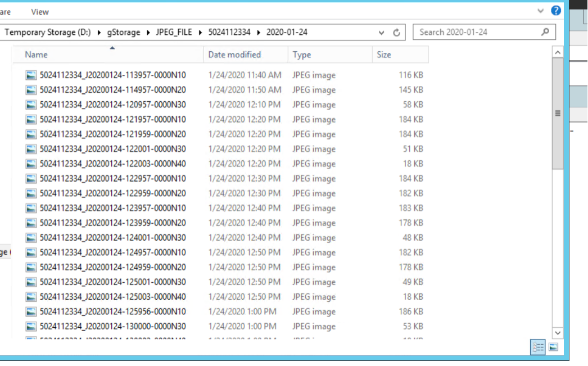The width and height of the screenshot is (588, 366).
Task: Select 2020-01-24 breadcrumb in address bar
Action: coord(287,32)
